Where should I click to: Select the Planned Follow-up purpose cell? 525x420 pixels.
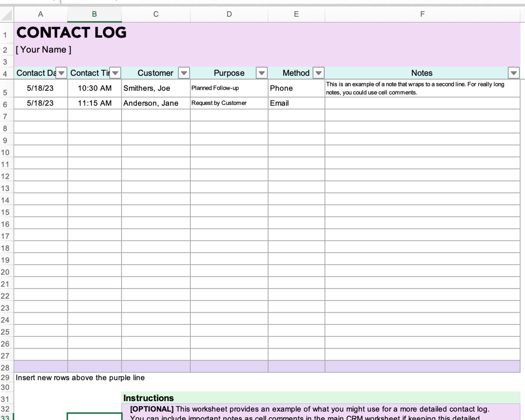tap(229, 88)
